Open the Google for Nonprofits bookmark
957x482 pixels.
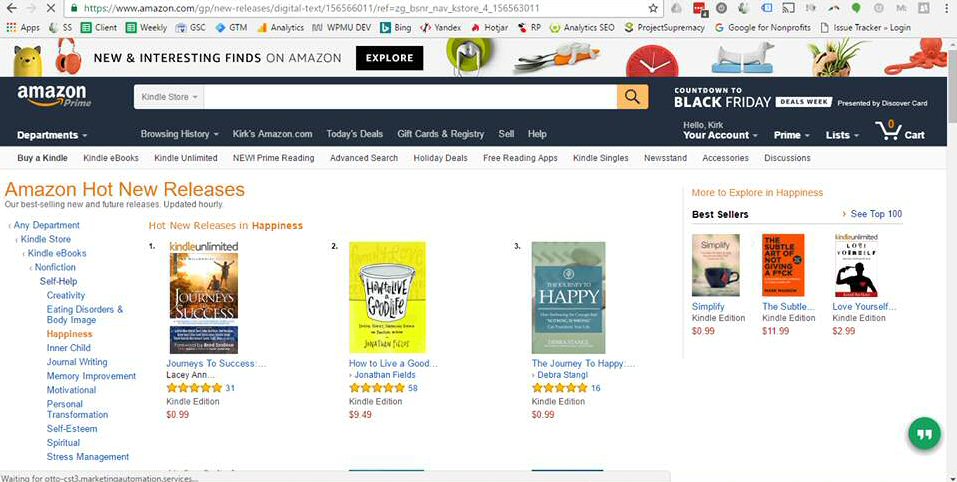coord(763,27)
